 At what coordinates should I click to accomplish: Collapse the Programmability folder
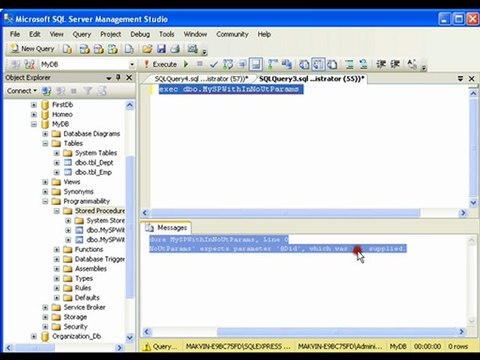(x=45, y=202)
